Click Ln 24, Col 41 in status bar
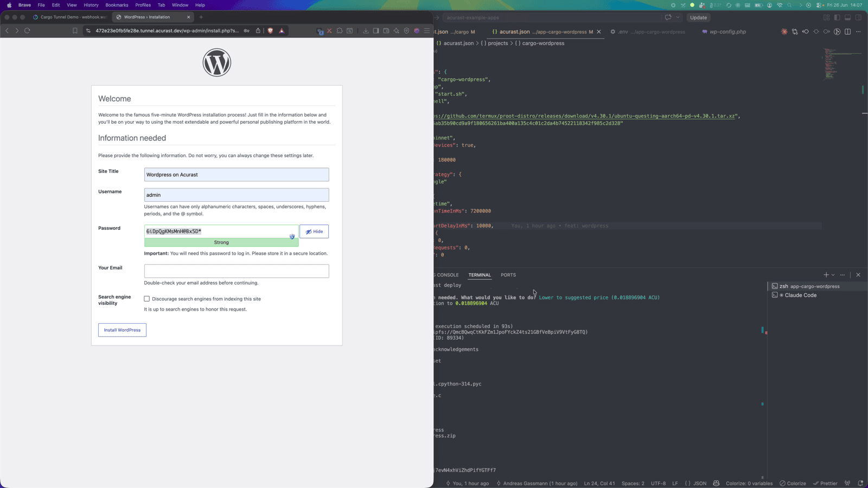 click(x=599, y=483)
